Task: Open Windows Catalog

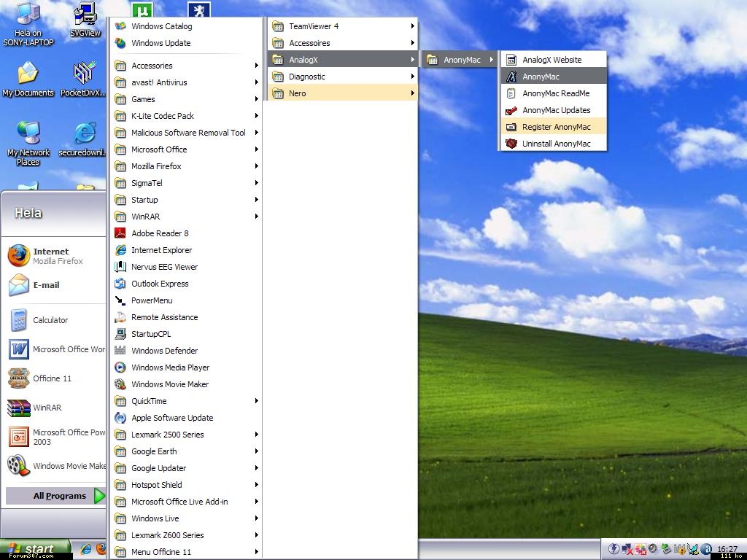Action: (187, 26)
